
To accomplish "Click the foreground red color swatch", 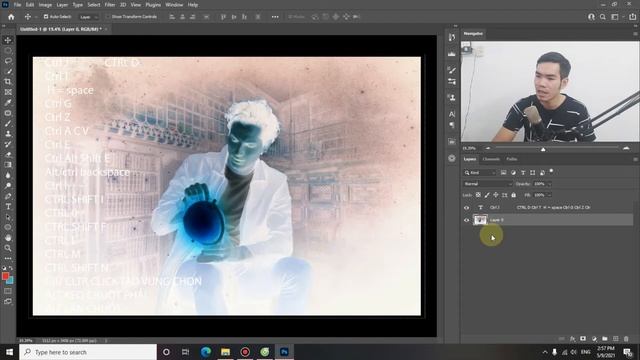I will click(x=5, y=276).
